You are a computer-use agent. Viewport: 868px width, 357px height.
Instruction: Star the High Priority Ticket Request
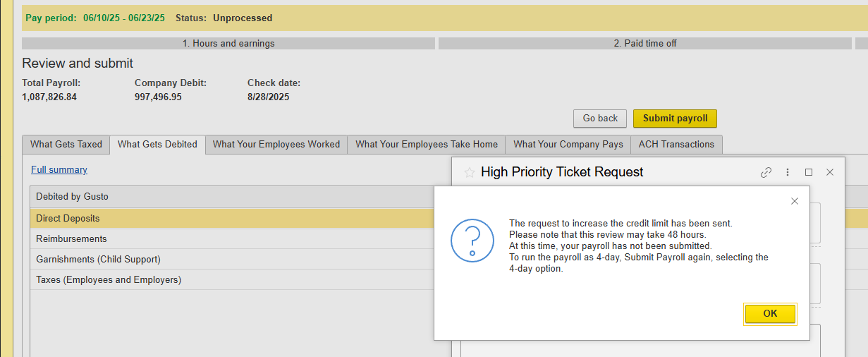point(469,172)
